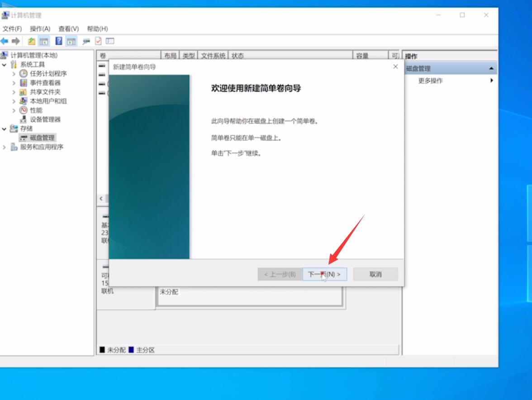532x400 pixels.
Task: Click the 存储 icon in tree
Action: [x=14, y=128]
